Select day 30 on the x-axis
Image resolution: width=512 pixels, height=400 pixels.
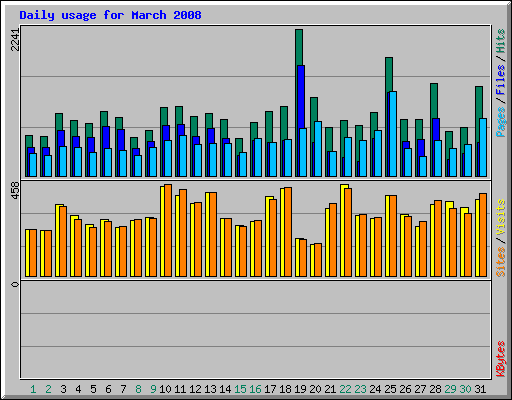465,389
